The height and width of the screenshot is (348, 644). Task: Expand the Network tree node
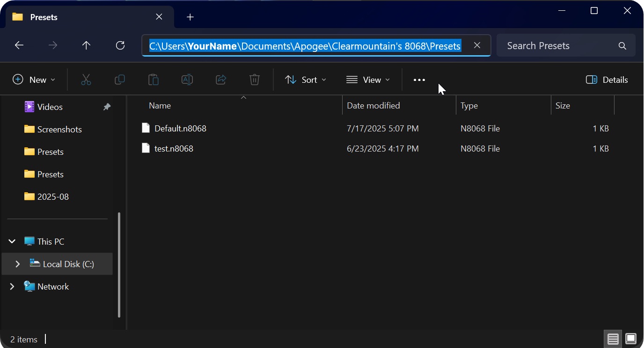click(12, 287)
